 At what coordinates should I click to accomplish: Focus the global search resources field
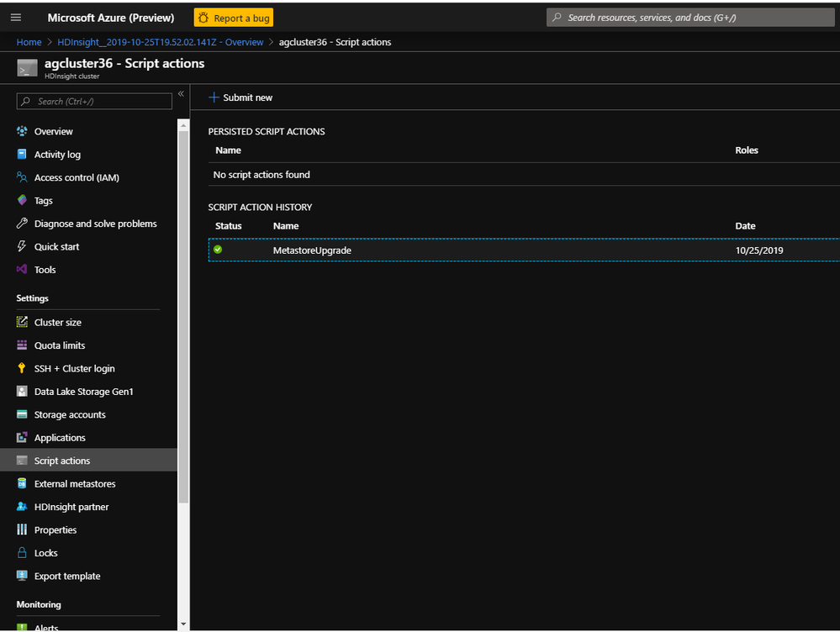pos(690,18)
